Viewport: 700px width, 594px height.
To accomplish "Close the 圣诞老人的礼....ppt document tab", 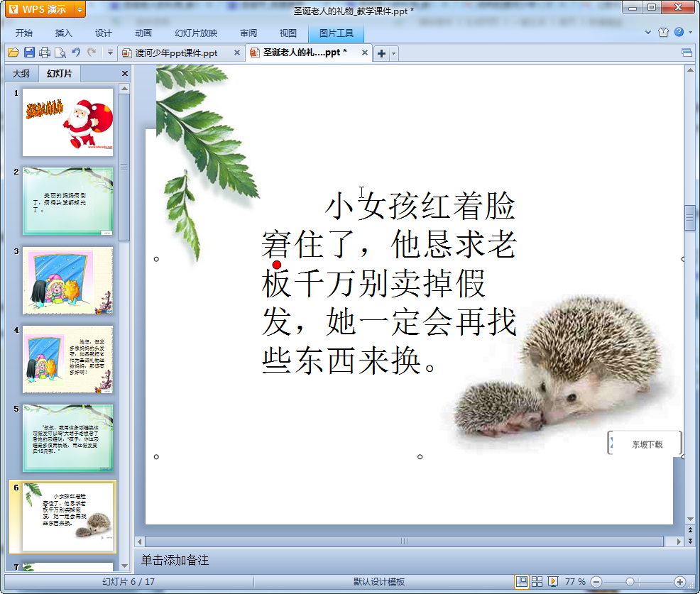I will click(x=365, y=53).
